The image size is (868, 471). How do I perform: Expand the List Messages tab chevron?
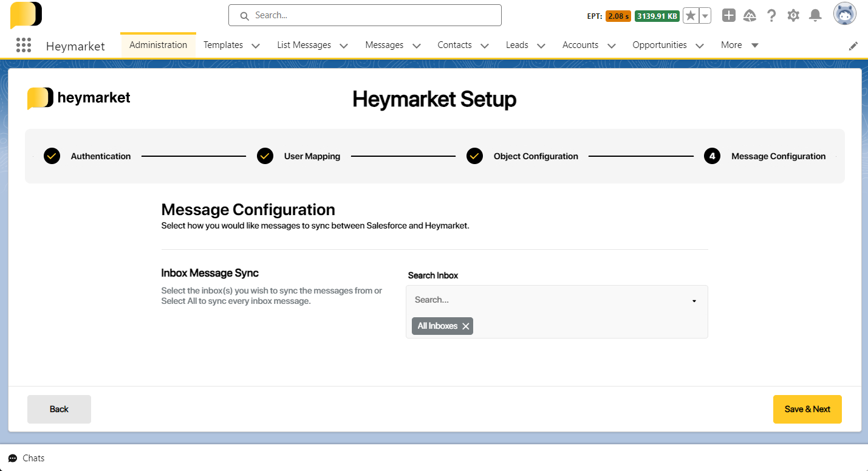(x=344, y=46)
